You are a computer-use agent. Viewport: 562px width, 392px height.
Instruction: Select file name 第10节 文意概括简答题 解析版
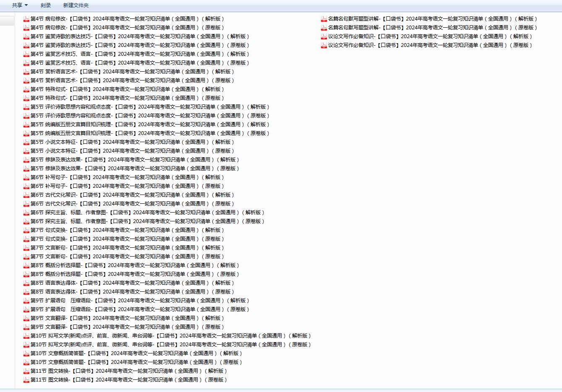(x=136, y=353)
